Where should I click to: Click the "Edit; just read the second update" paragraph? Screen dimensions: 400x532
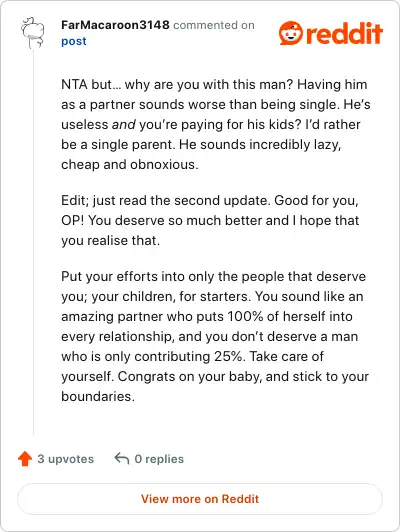point(210,221)
